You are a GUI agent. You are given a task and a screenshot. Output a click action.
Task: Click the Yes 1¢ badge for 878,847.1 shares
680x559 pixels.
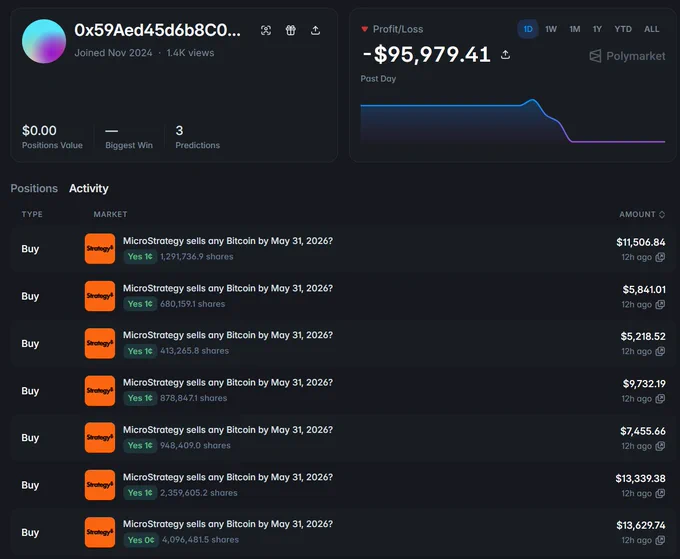pos(140,398)
